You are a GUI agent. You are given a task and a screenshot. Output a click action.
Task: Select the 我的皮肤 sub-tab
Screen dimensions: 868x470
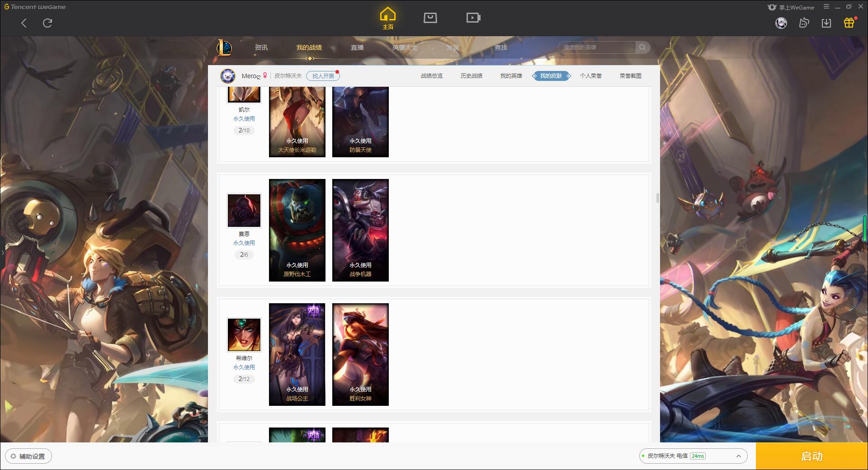pos(551,76)
